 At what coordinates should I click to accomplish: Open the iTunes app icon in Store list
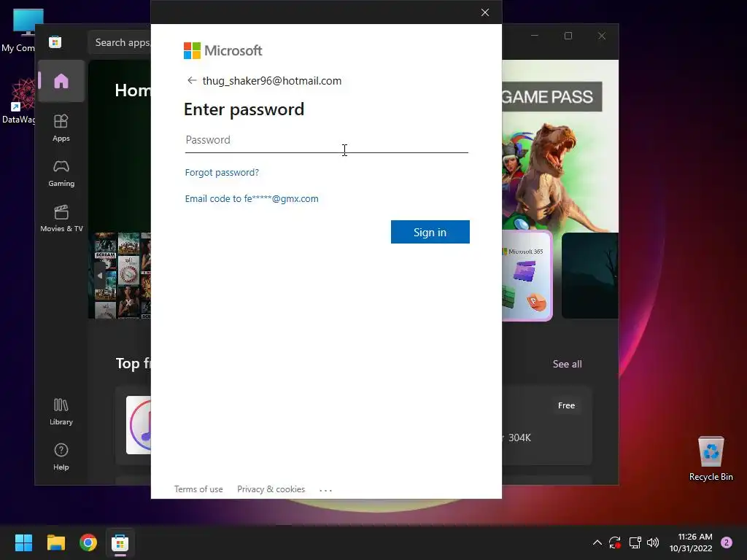[139, 425]
